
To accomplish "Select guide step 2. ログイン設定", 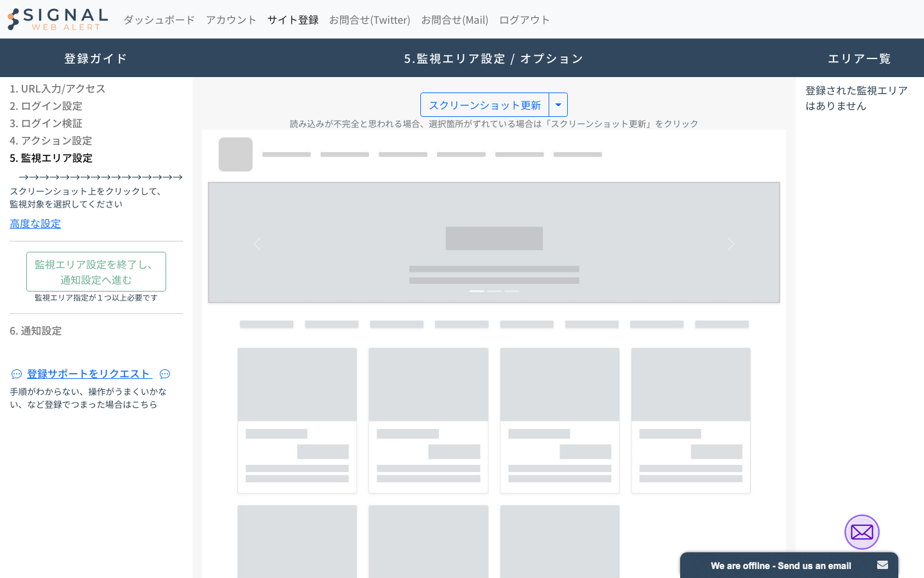I will 46,106.
